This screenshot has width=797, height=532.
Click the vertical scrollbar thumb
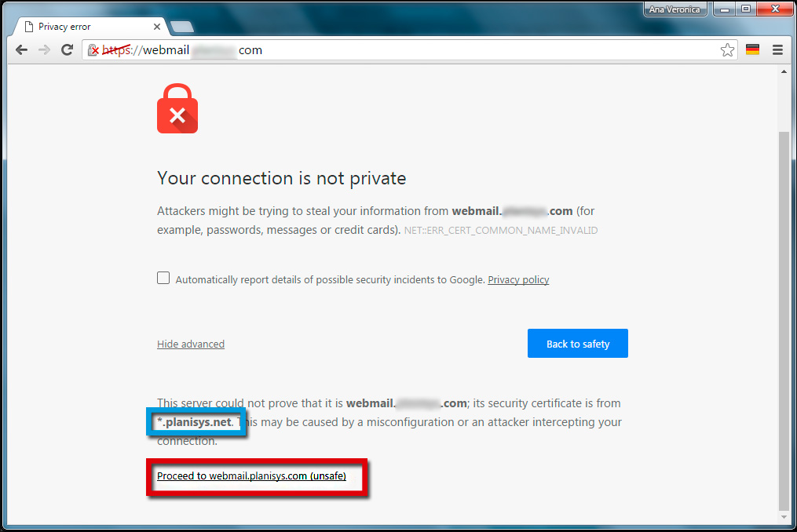(x=784, y=320)
